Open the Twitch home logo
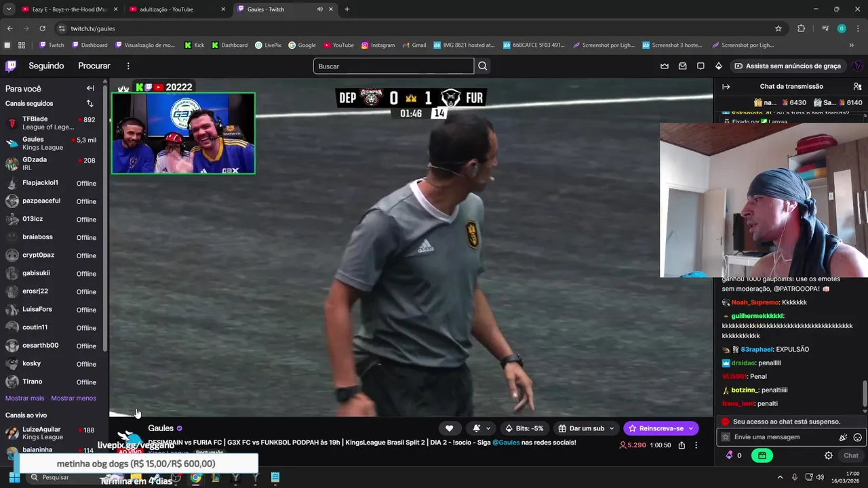 (x=11, y=66)
